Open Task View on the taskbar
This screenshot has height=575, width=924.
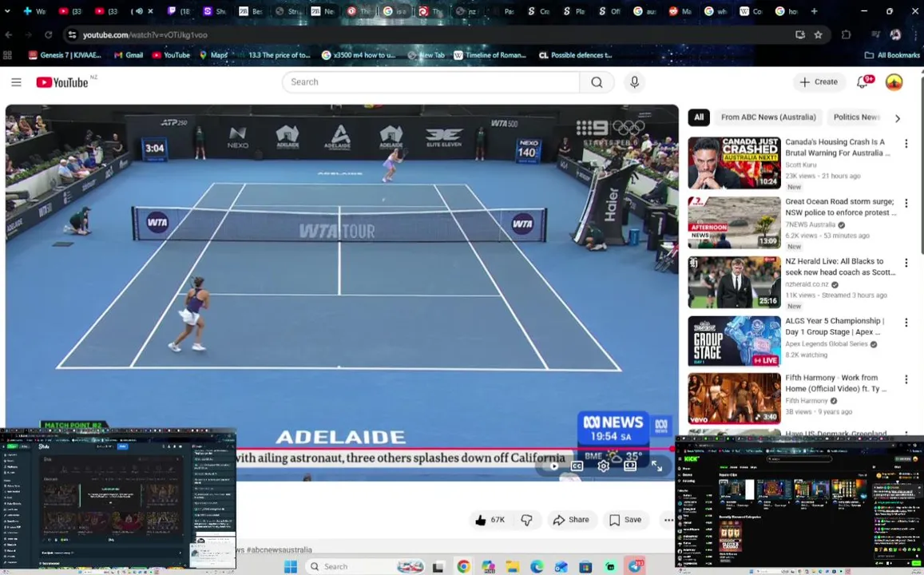click(438, 567)
